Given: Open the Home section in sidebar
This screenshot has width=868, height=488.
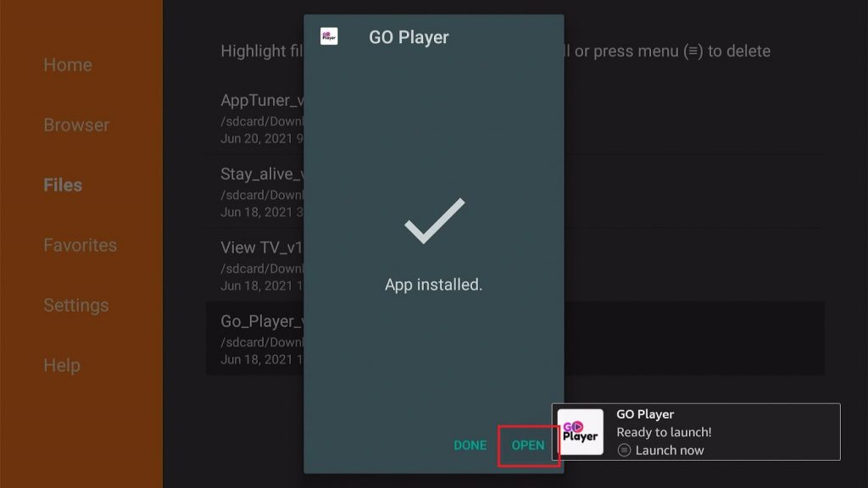Looking at the screenshot, I should [x=68, y=64].
